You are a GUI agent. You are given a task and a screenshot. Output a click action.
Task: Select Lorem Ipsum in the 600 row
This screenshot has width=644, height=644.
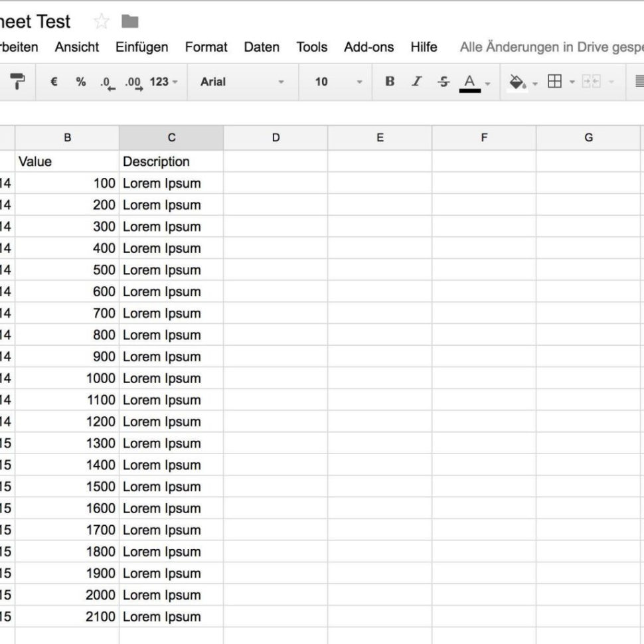coord(171,291)
